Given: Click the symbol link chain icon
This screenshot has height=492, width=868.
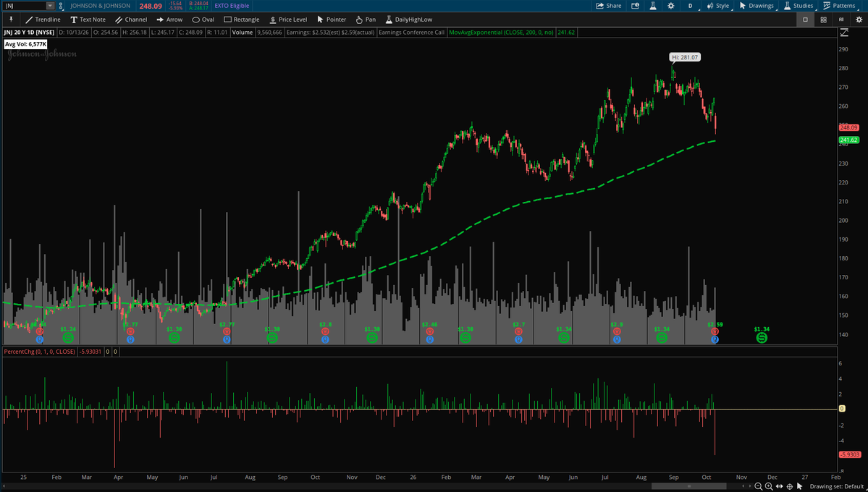Looking at the screenshot, I should click(60, 6).
